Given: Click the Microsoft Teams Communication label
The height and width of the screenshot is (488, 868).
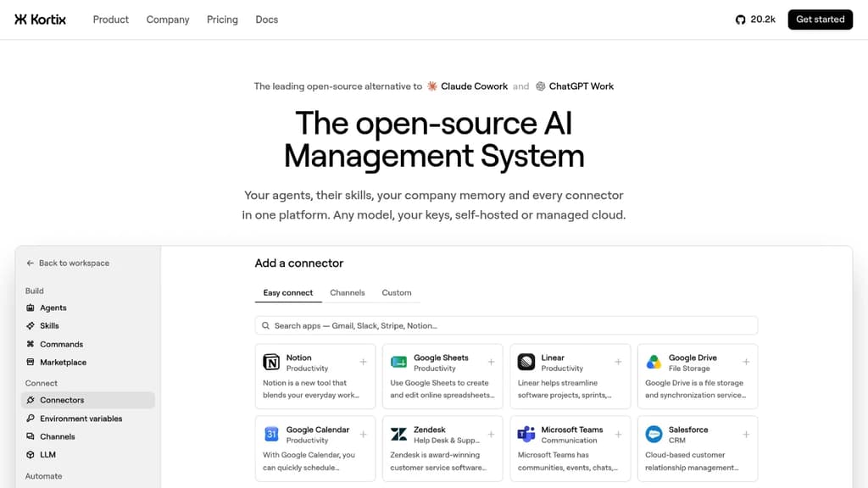Looking at the screenshot, I should click(x=569, y=441).
